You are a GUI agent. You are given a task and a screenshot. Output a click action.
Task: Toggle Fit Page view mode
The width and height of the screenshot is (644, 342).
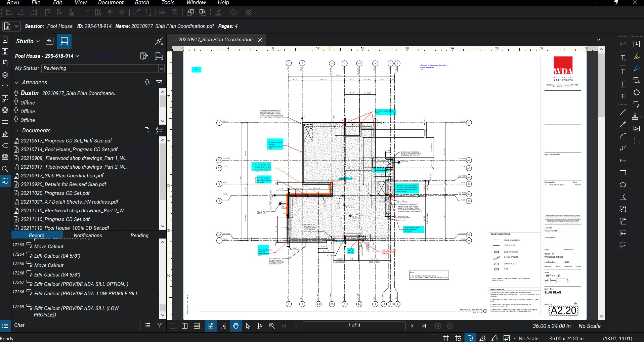click(x=211, y=326)
